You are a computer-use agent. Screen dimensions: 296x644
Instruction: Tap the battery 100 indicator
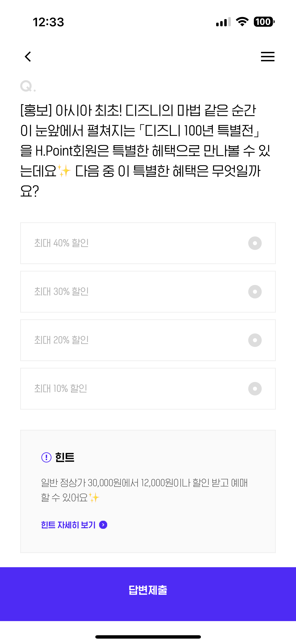coord(264,22)
